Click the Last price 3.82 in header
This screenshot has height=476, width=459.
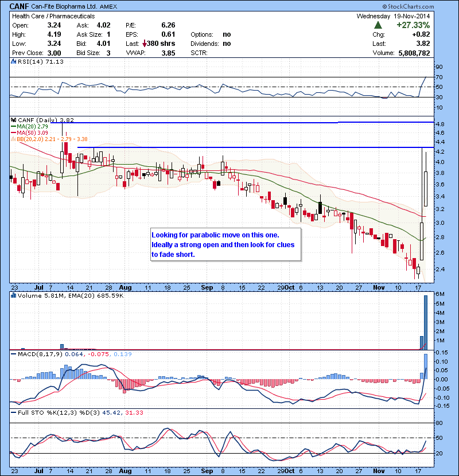(x=423, y=44)
